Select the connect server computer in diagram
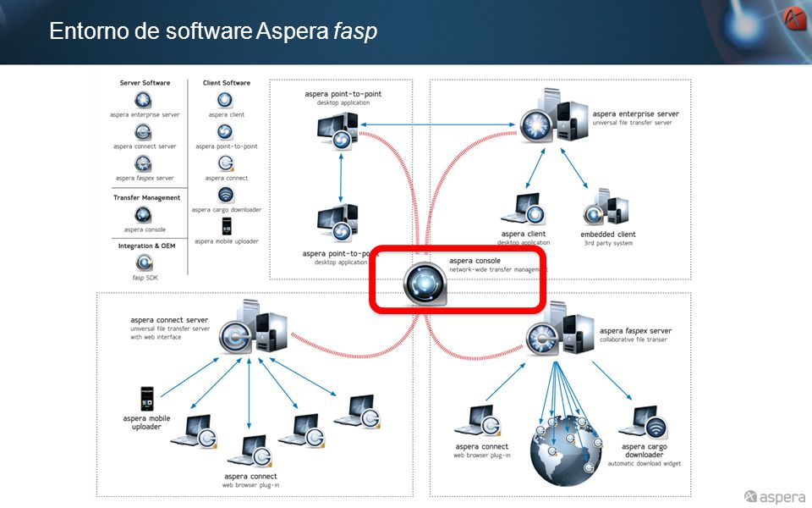The width and height of the screenshot is (812, 508). (253, 329)
